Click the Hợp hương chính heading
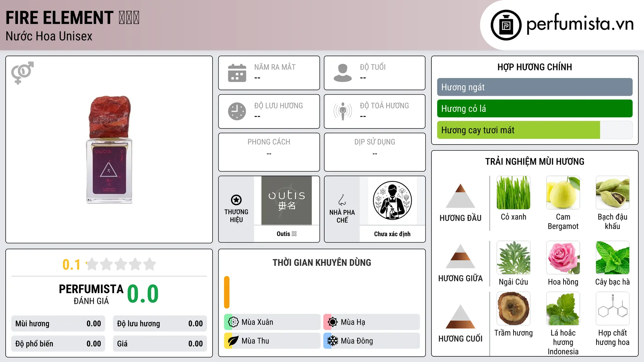 coord(535,67)
